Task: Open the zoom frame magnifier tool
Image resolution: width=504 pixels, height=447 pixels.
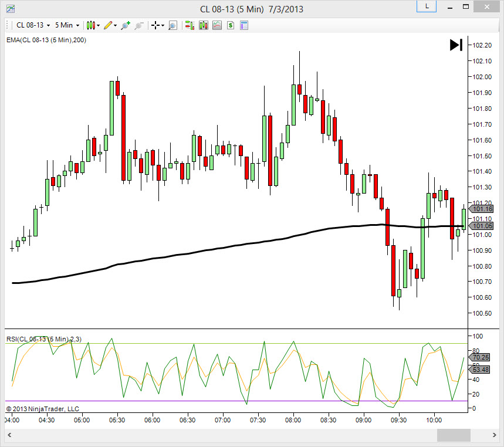Action: [172, 25]
